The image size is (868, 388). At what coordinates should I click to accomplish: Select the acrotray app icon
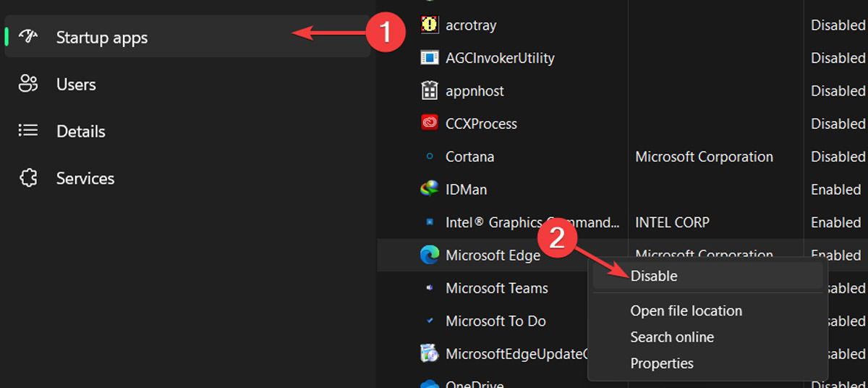430,25
